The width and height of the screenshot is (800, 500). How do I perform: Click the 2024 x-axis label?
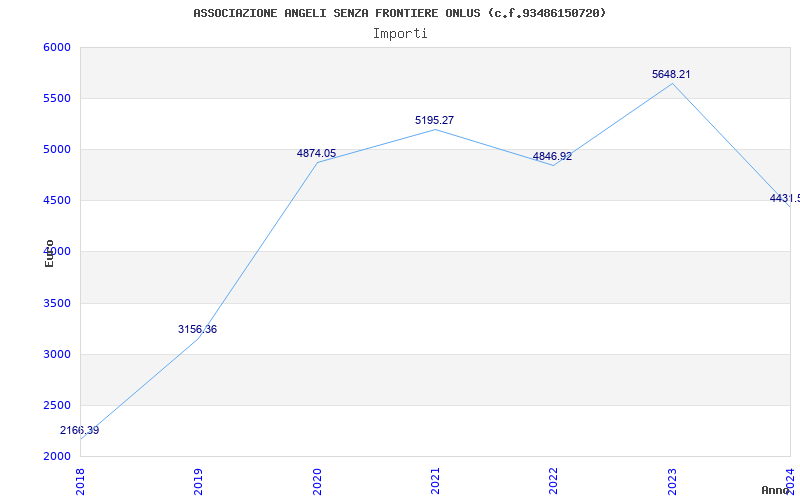click(790, 481)
